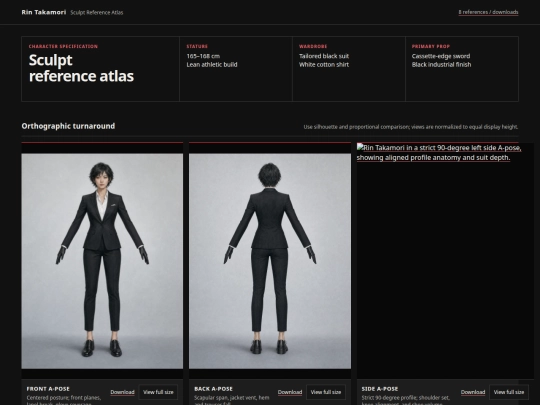Screen dimensions: 540x405
Task: Select the 'White cotton shirt' text
Action: point(324,64)
